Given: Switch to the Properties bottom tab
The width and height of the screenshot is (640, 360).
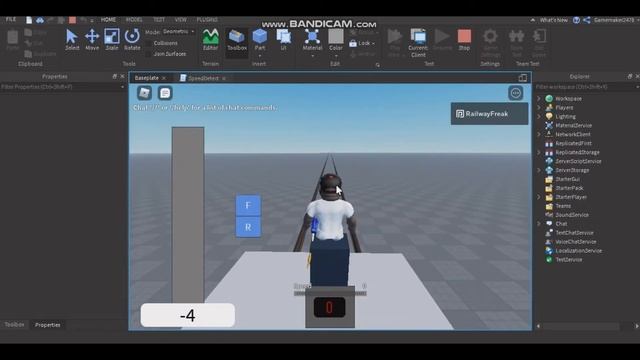Looking at the screenshot, I should coord(47,325).
